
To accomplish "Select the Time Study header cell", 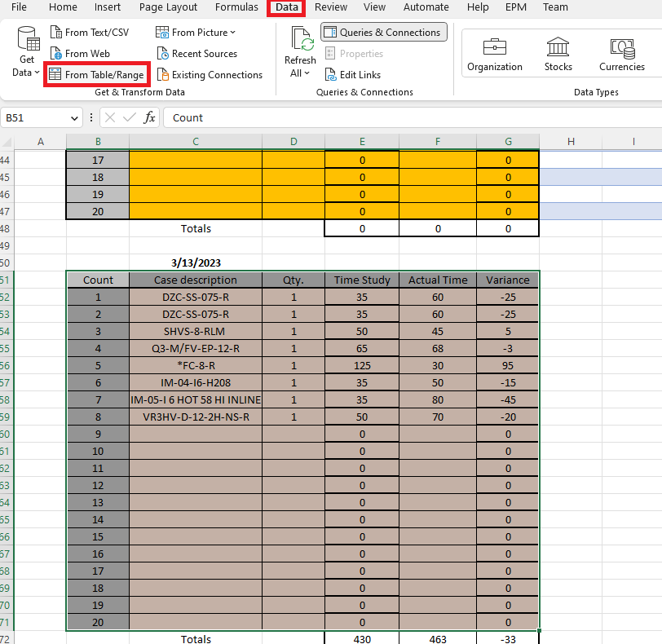I will coord(362,280).
